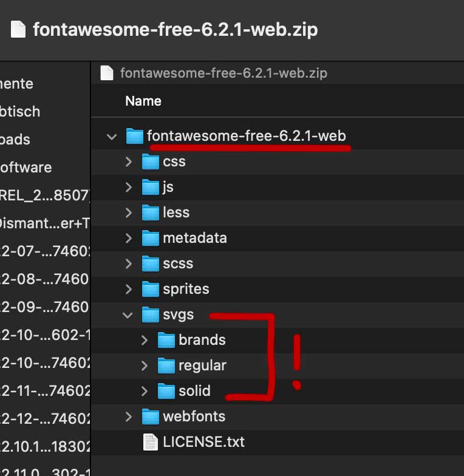
Task: Expand the webfonts folder chevron
Action: click(129, 416)
